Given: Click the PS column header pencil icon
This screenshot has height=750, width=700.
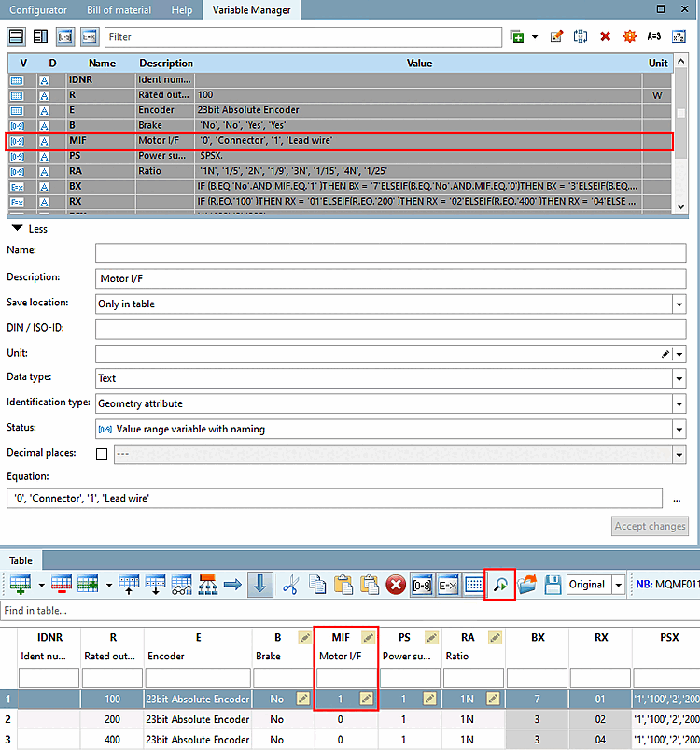Looking at the screenshot, I should tap(431, 637).
